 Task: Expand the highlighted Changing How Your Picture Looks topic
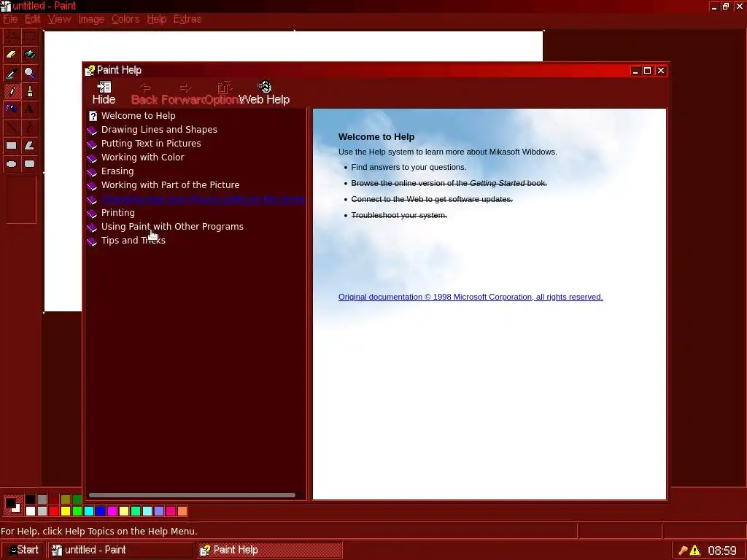click(x=203, y=199)
